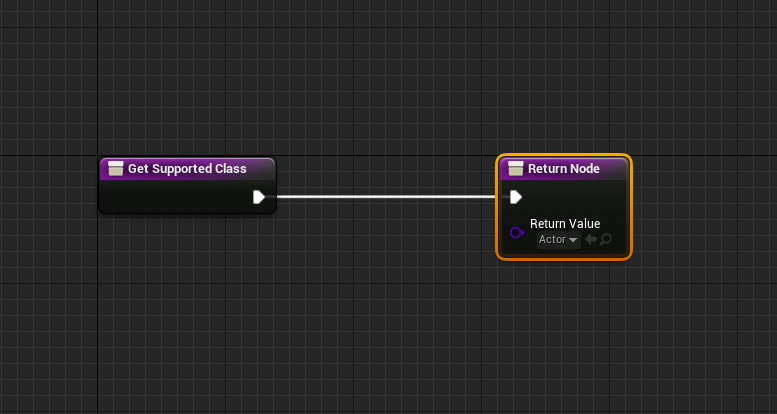Click the Return Node function icon

[x=515, y=169]
